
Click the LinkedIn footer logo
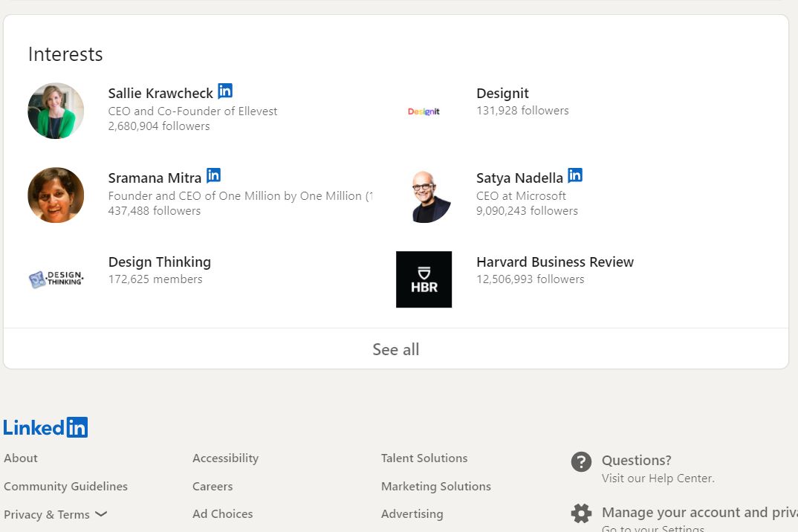coord(45,427)
